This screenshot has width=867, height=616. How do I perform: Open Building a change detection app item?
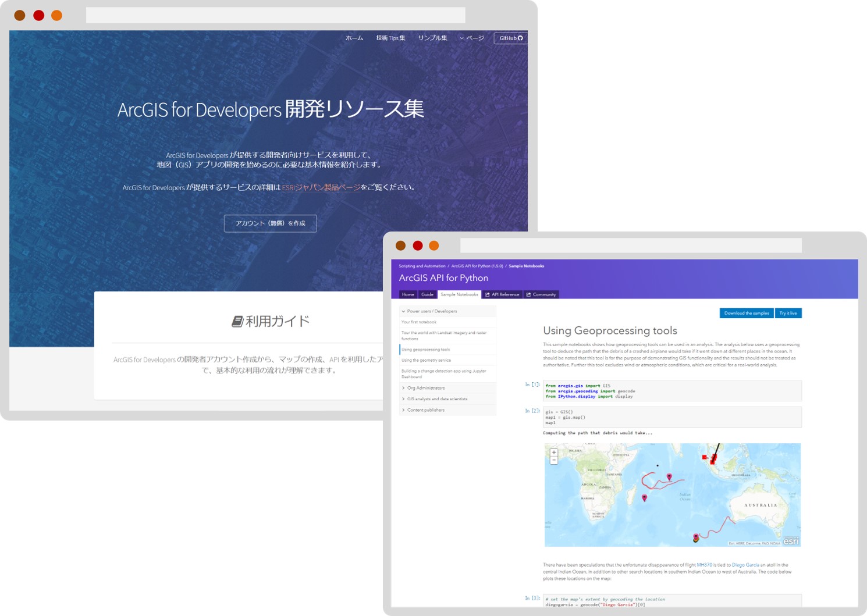[x=447, y=373]
